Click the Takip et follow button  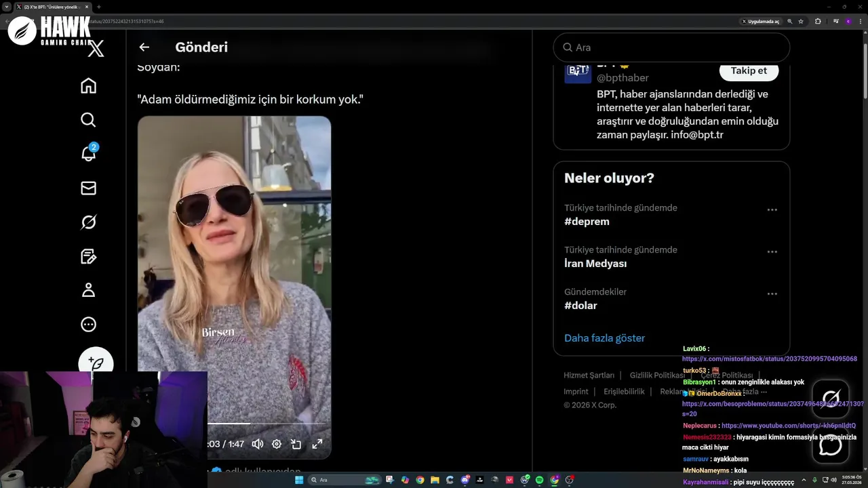click(x=749, y=70)
